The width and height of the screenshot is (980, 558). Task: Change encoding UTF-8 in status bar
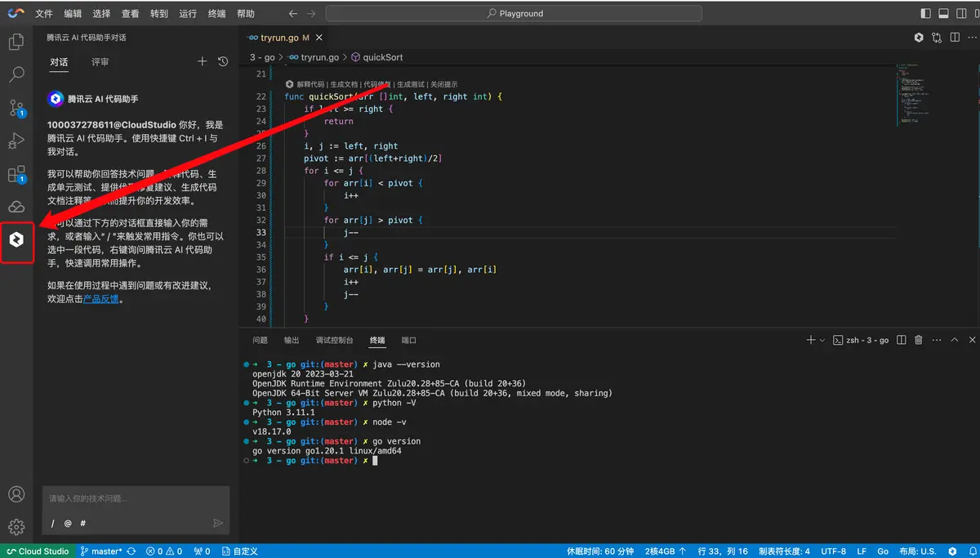pos(834,551)
